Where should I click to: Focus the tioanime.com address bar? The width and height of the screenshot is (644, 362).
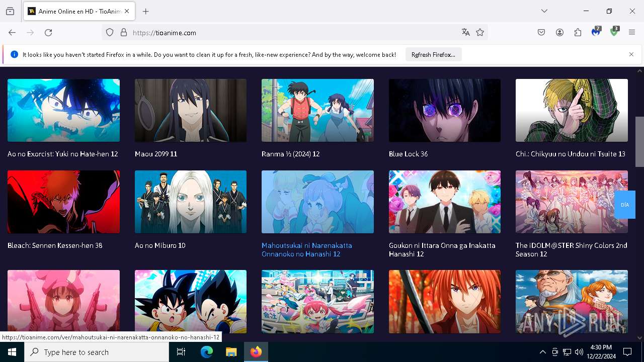pos(294,33)
